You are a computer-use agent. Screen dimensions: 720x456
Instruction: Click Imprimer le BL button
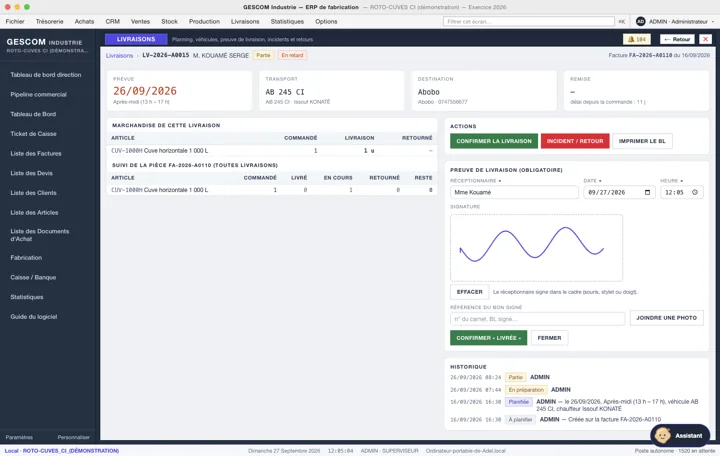pyautogui.click(x=642, y=141)
